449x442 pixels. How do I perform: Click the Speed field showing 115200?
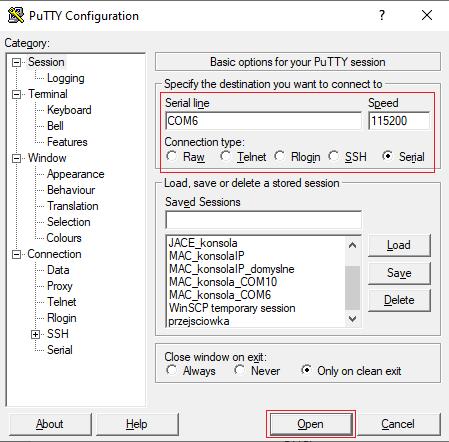(x=399, y=121)
